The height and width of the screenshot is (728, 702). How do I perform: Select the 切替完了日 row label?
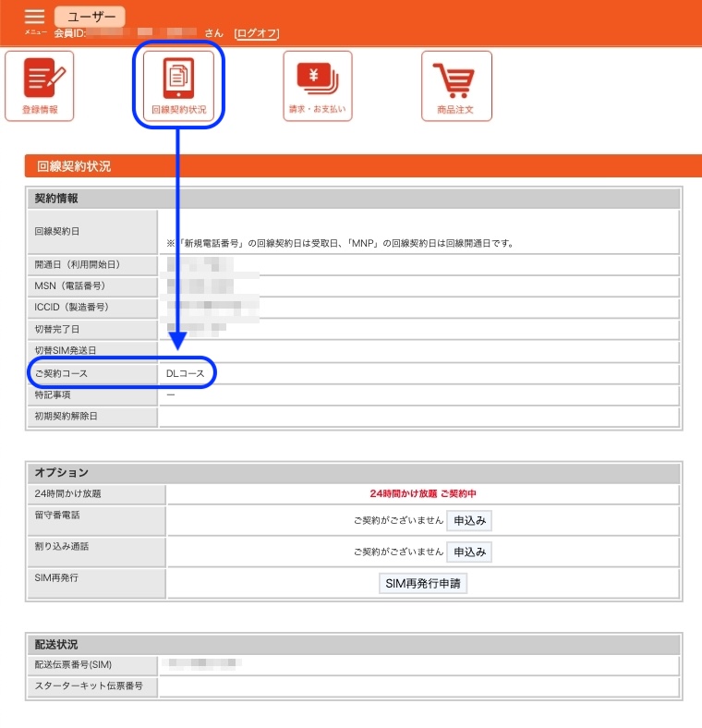pos(57,329)
